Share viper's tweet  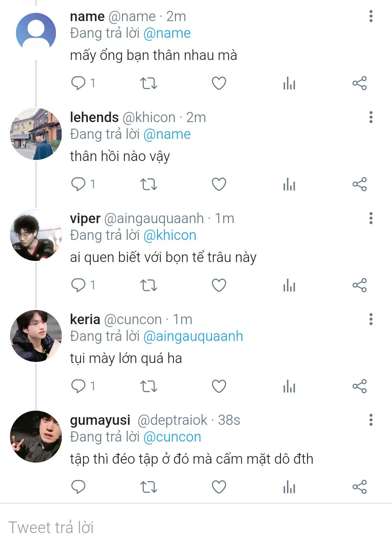point(359,285)
